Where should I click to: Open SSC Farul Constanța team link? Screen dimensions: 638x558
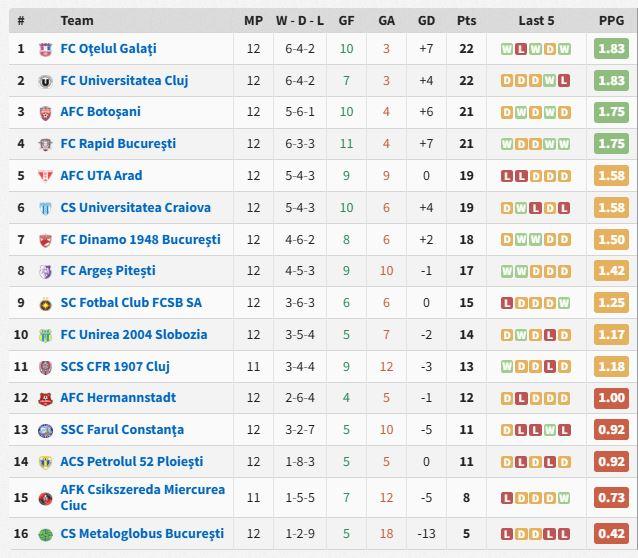coord(122,430)
